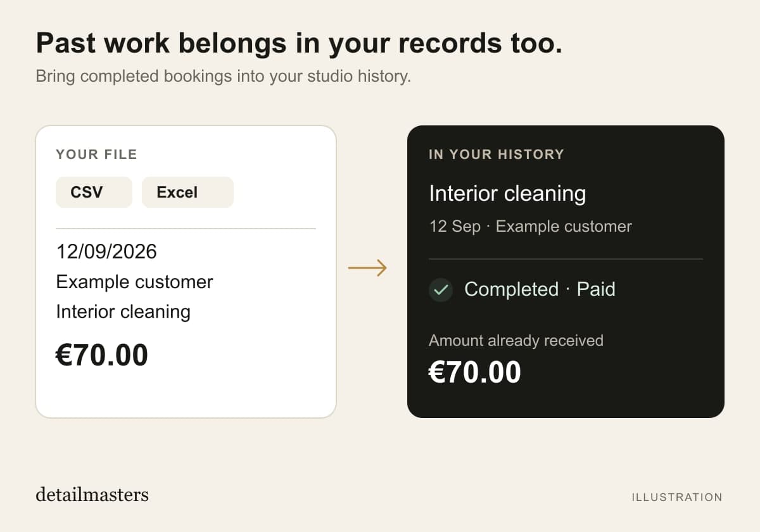Screen dimensions: 760x532
Task: Click the 12/09/2026 date in the file card
Action: click(x=106, y=251)
